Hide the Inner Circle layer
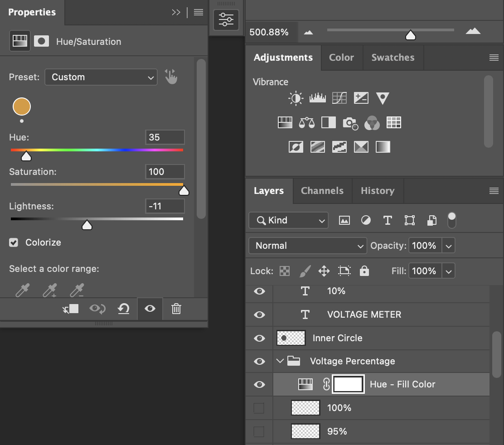The height and width of the screenshot is (445, 504). (259, 338)
